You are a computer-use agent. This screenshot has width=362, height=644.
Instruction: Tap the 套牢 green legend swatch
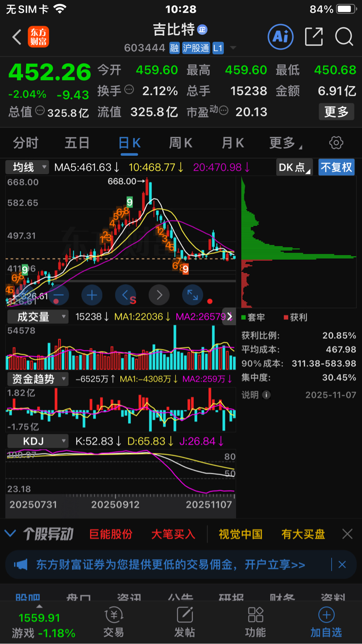pyautogui.click(x=244, y=317)
